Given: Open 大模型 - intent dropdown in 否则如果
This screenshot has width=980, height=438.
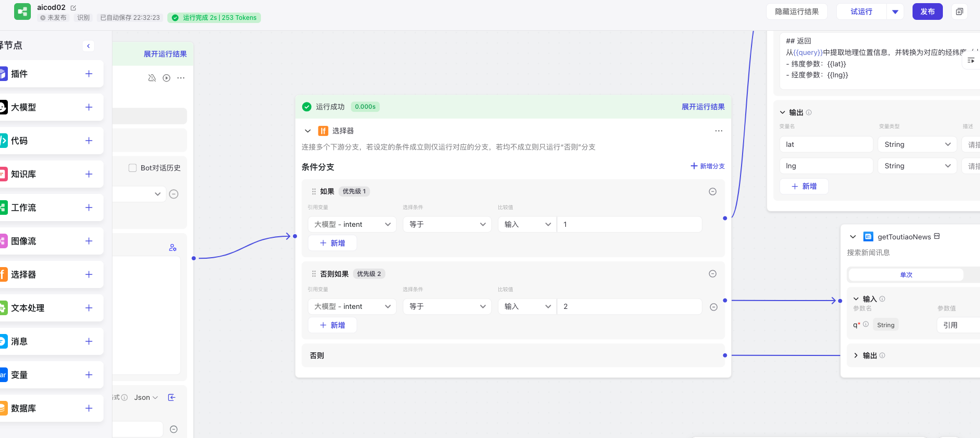Looking at the screenshot, I should (352, 306).
